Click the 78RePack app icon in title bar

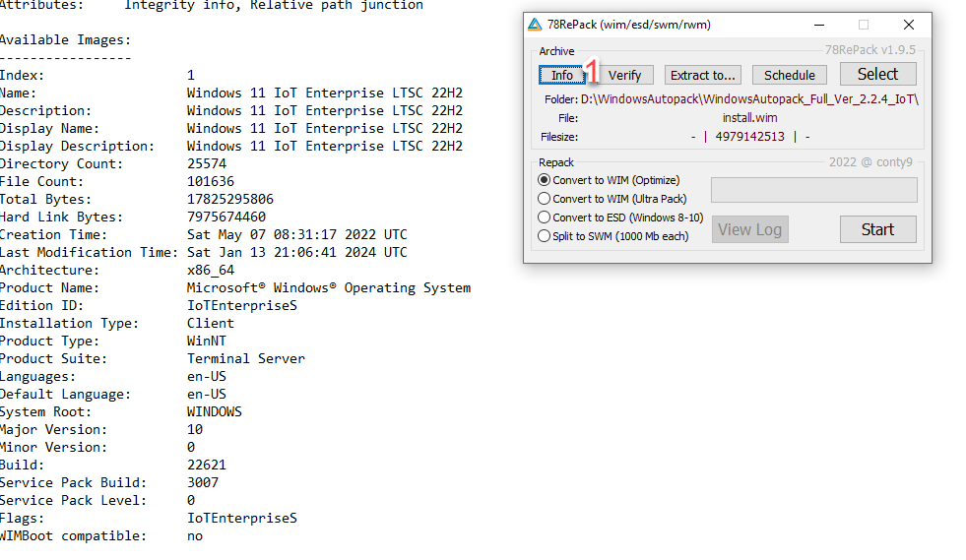click(x=535, y=25)
